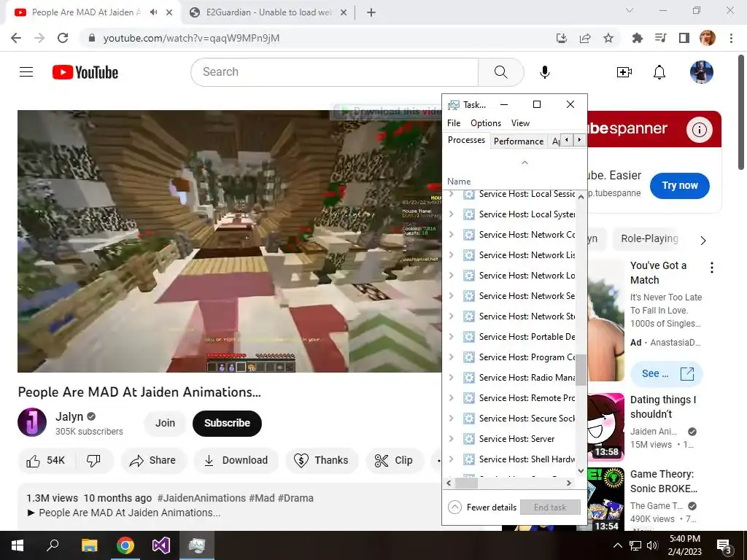
Task: Expand Service Host: Secure Socket row
Action: (x=451, y=419)
